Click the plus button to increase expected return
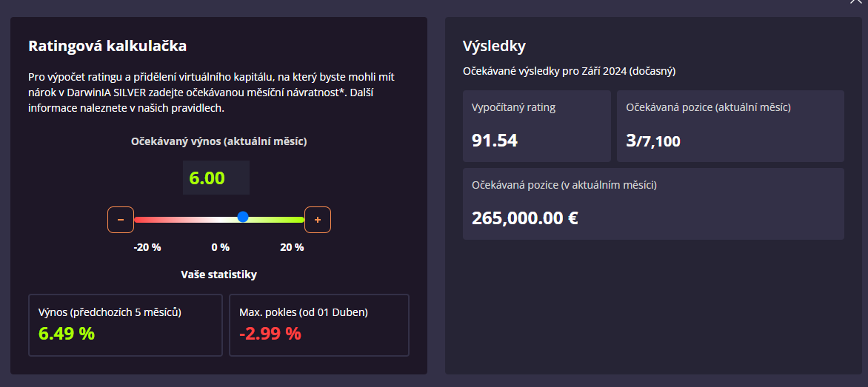868x387 pixels. (318, 220)
